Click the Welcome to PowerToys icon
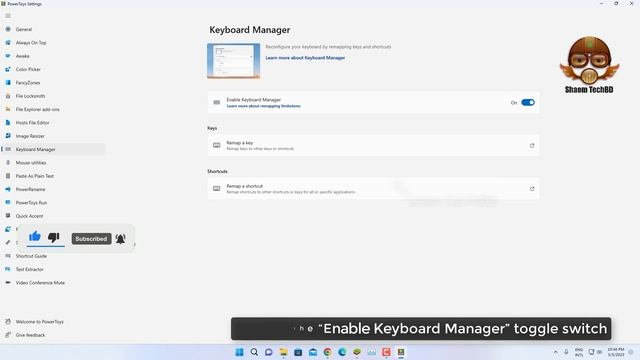 pyautogui.click(x=8, y=321)
